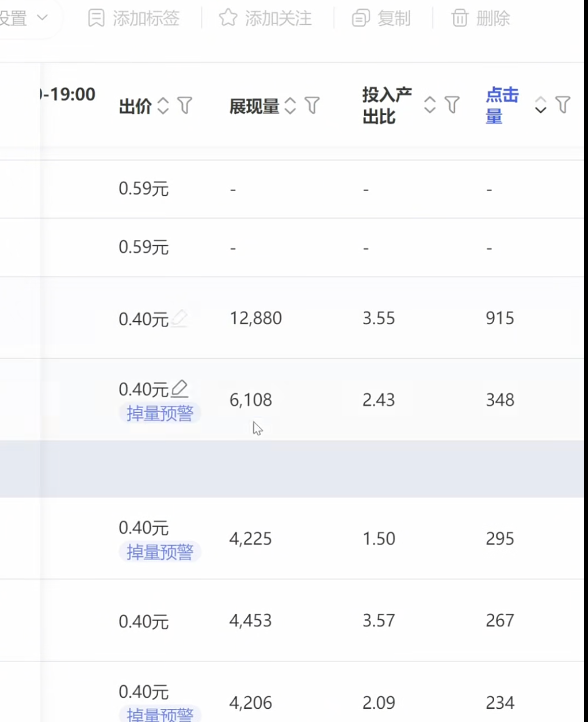The image size is (588, 722).
Task: Select the 234 clicks value
Action: [500, 703]
